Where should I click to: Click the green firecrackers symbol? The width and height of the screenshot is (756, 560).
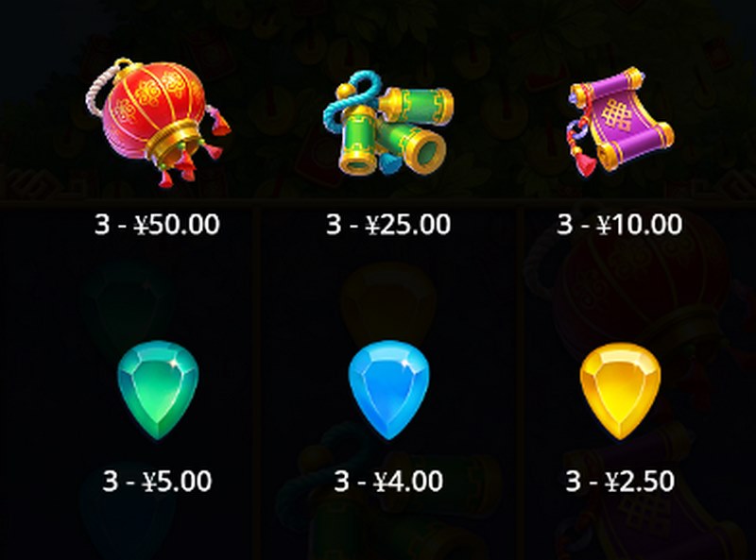point(388,124)
